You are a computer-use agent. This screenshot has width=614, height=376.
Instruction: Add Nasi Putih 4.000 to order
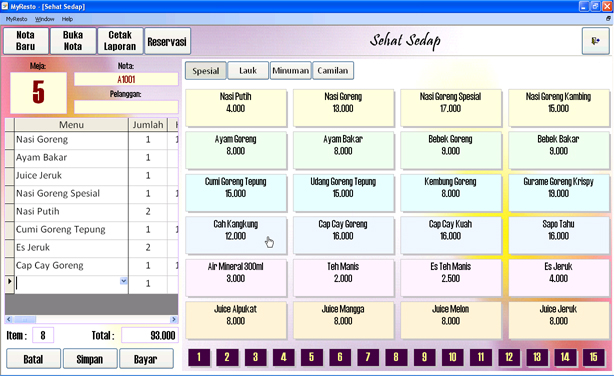click(236, 108)
